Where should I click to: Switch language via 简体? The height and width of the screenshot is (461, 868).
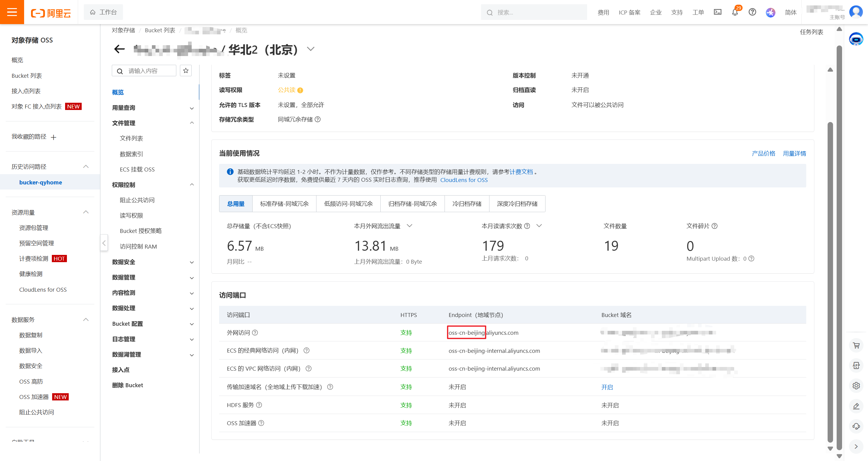791,12
